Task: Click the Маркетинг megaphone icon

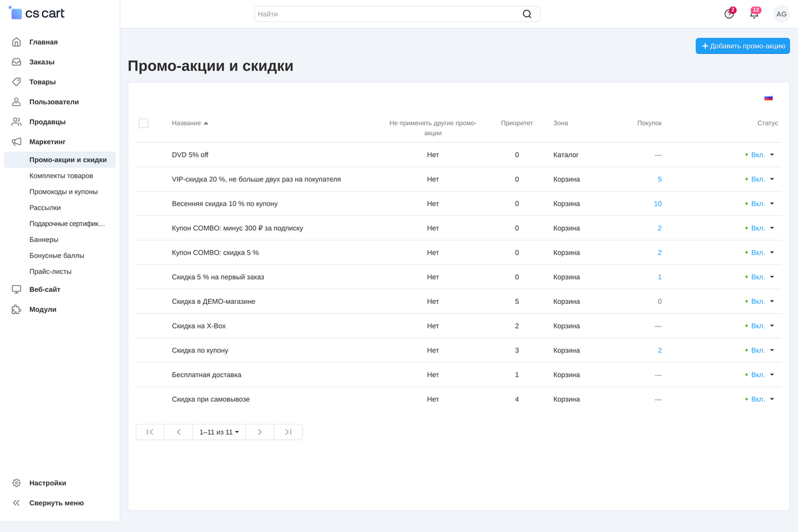Action: click(x=17, y=142)
